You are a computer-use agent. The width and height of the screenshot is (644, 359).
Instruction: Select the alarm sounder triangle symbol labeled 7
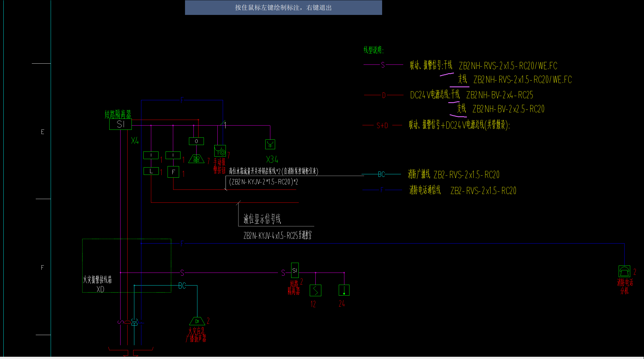[x=196, y=159]
